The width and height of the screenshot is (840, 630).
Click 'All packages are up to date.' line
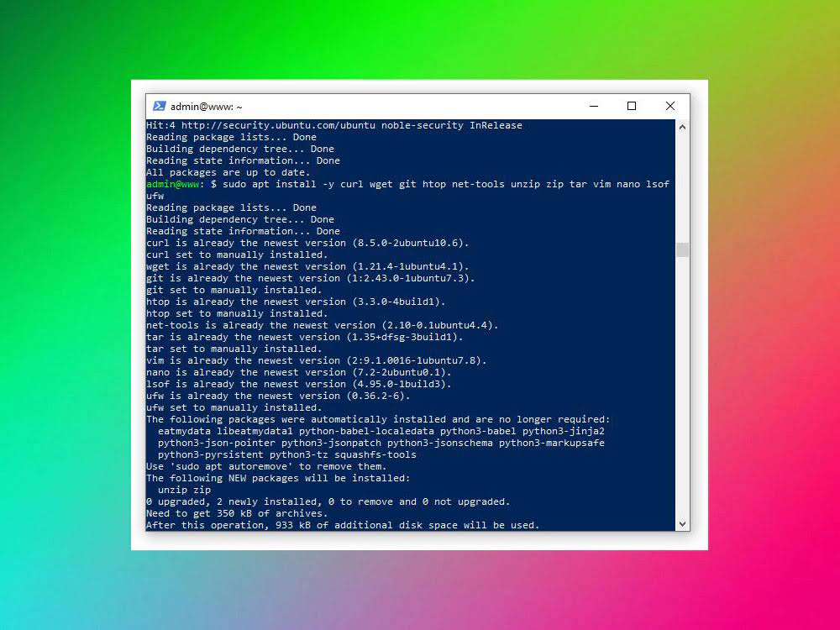tap(228, 172)
